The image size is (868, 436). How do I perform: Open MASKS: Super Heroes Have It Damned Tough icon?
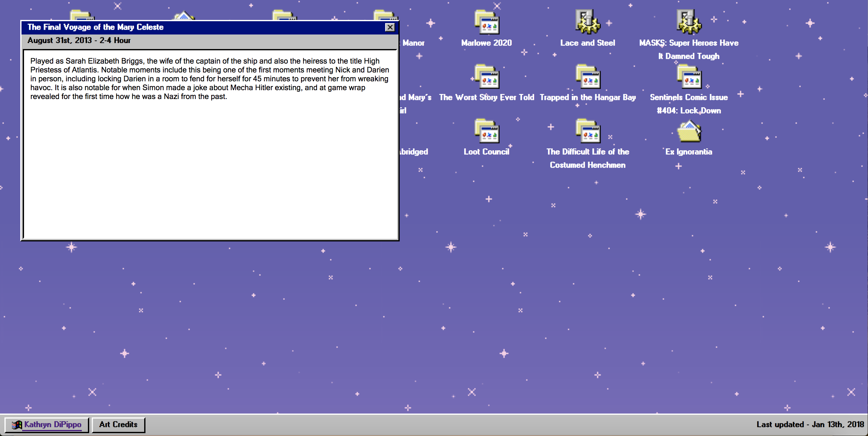688,22
